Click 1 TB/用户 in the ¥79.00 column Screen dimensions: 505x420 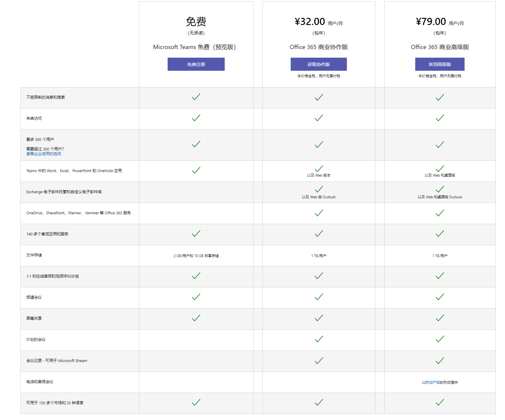click(x=440, y=256)
